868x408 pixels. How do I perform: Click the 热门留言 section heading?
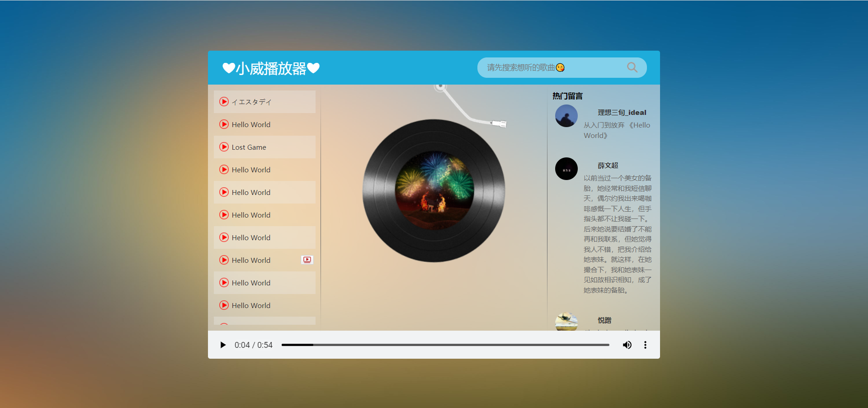click(566, 95)
